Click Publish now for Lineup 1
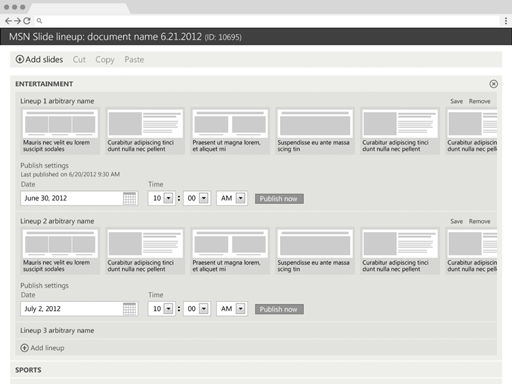Image resolution: width=512 pixels, height=384 pixels. point(279,199)
